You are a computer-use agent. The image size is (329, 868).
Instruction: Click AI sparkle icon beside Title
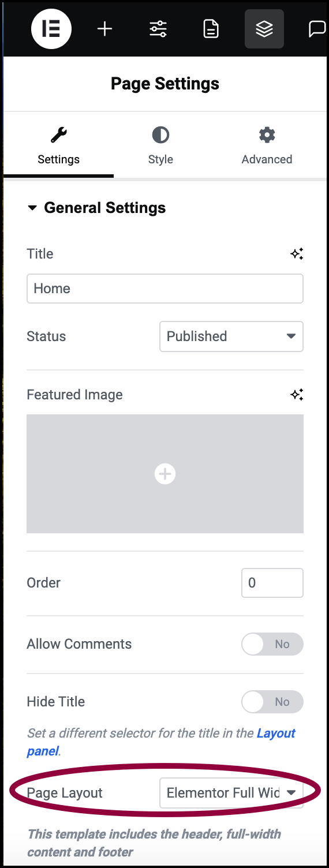point(297,254)
